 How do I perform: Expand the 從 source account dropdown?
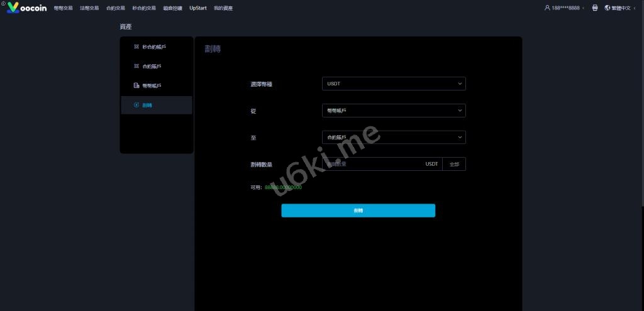[x=393, y=111]
